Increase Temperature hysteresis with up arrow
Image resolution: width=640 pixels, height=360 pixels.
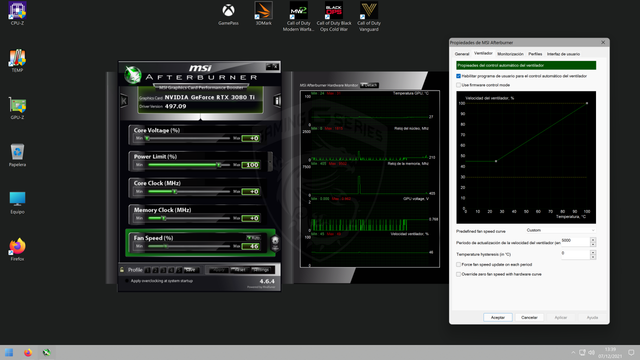(593, 252)
